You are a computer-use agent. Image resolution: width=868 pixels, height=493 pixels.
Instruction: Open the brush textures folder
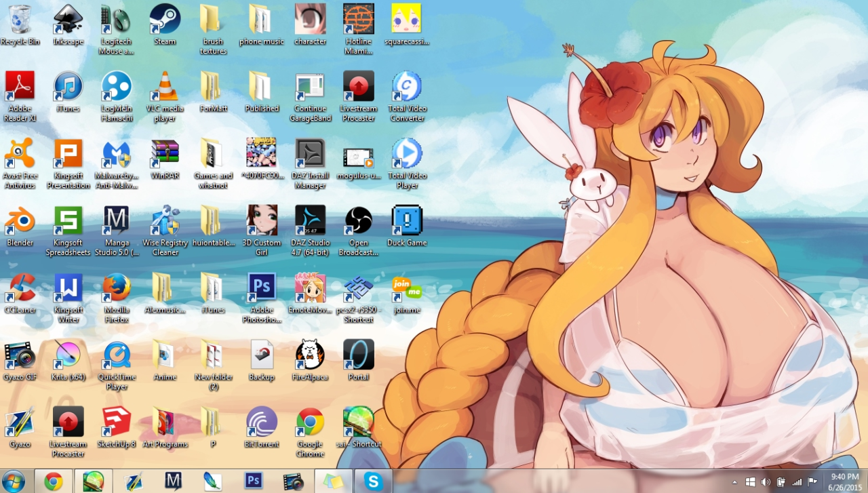tap(213, 30)
